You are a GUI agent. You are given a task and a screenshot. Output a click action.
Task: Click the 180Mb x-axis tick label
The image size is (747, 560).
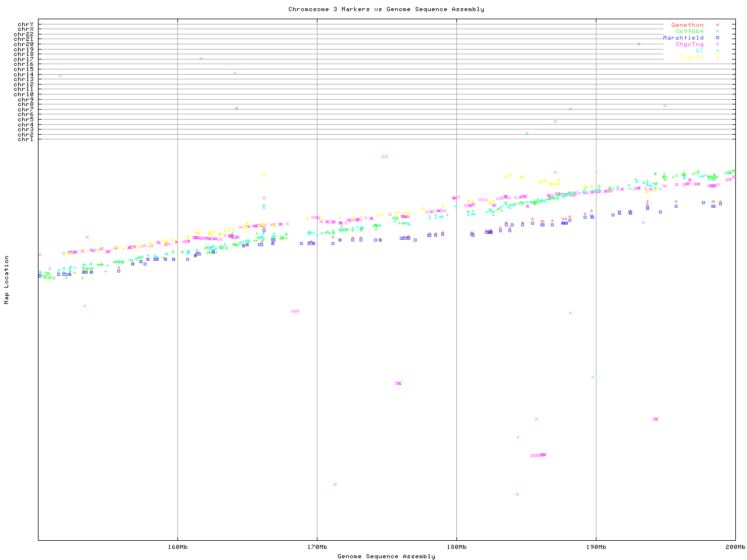[x=456, y=547]
